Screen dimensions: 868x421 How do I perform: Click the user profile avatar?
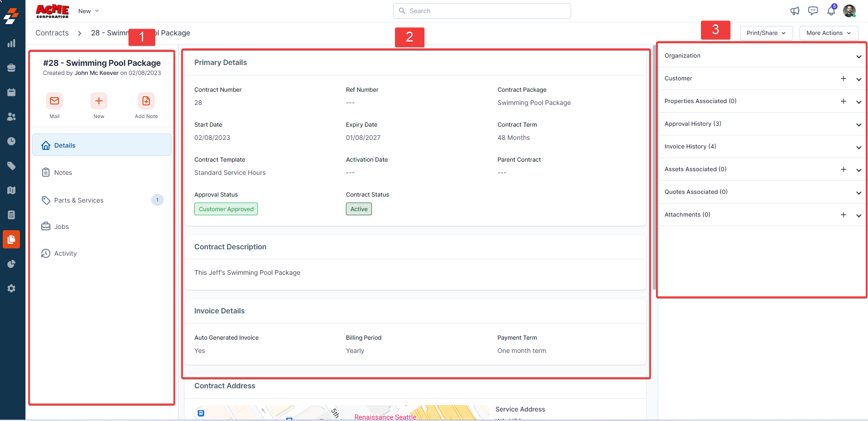click(x=849, y=11)
